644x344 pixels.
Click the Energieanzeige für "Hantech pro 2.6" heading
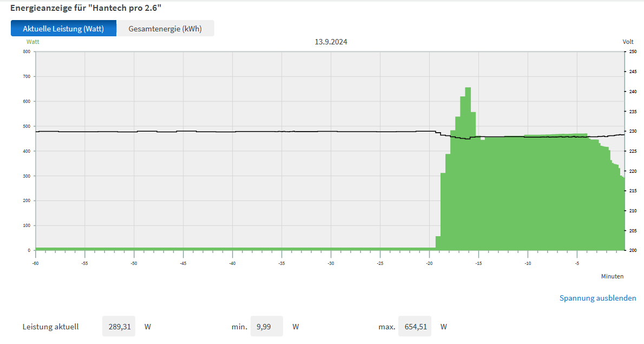point(86,8)
